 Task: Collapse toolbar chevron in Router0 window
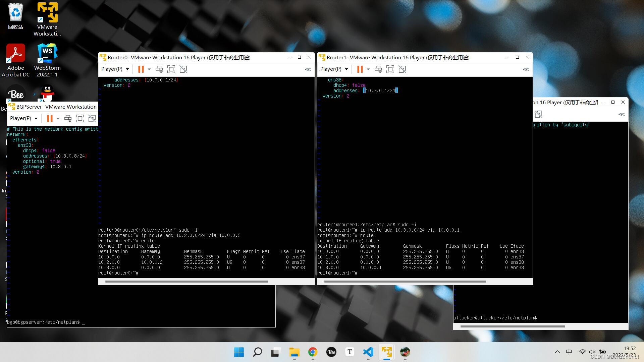click(308, 69)
